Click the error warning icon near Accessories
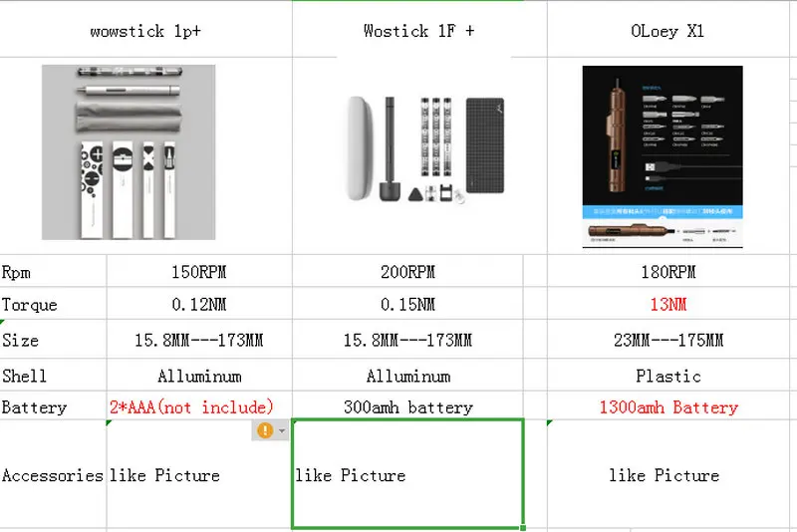 [265, 430]
